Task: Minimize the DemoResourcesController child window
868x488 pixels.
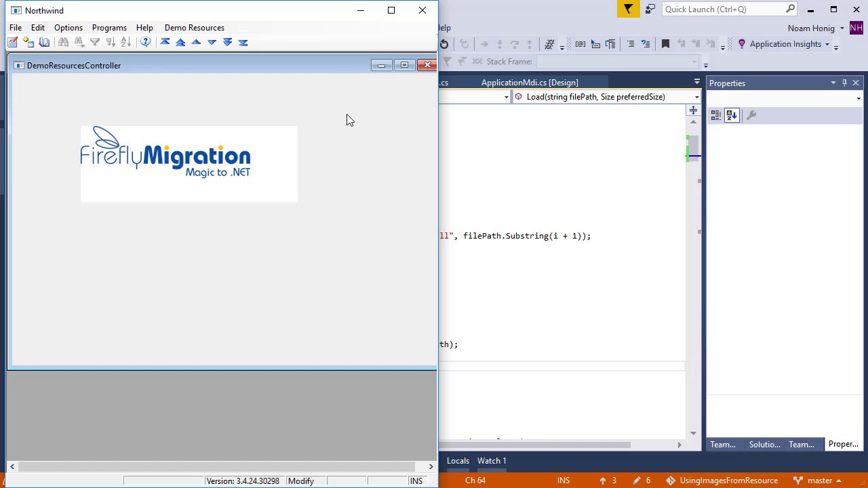Action: 381,65
